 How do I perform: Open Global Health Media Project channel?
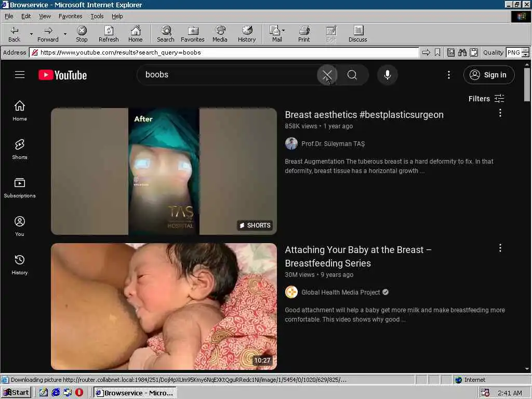click(x=341, y=292)
